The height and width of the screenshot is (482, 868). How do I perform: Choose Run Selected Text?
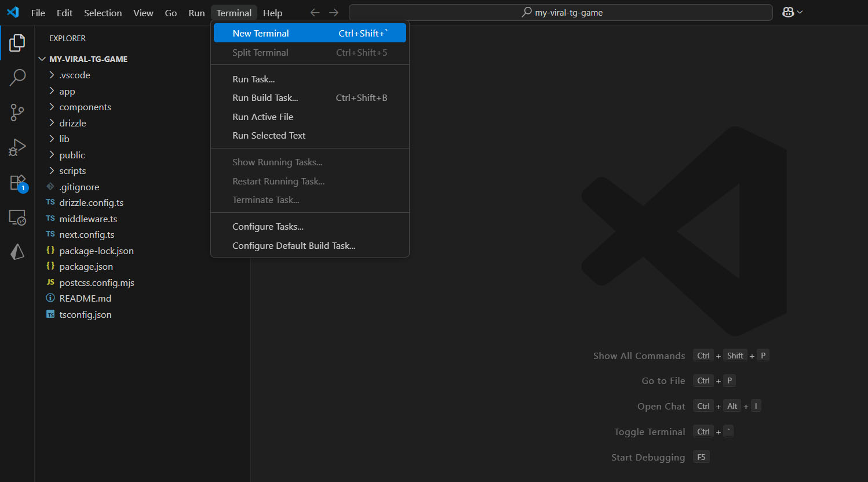click(310, 135)
